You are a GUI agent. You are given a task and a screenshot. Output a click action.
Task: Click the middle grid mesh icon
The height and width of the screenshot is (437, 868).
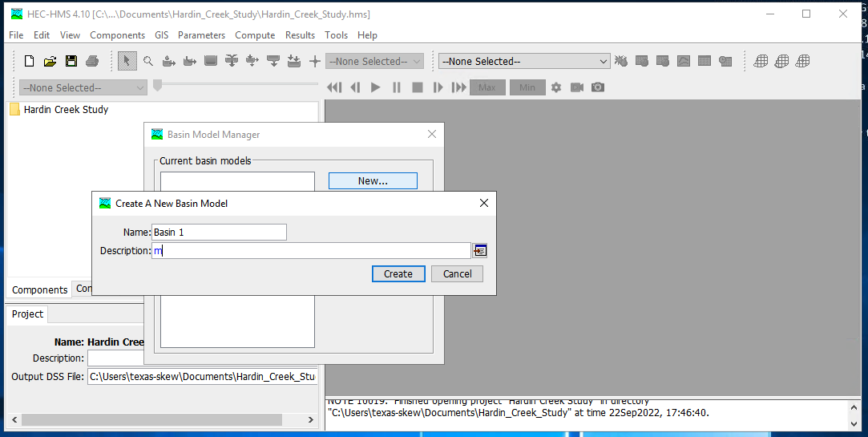[x=781, y=62]
